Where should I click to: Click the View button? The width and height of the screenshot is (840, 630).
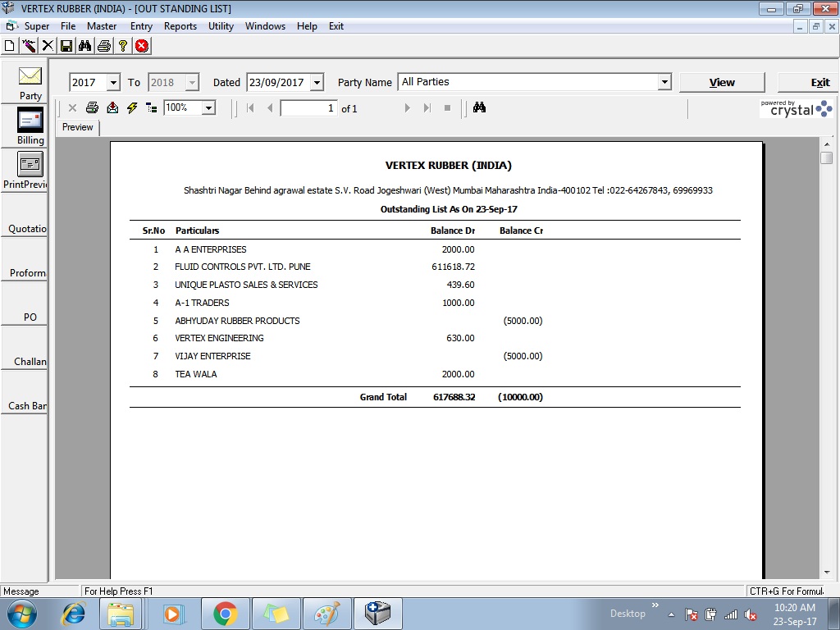(722, 82)
